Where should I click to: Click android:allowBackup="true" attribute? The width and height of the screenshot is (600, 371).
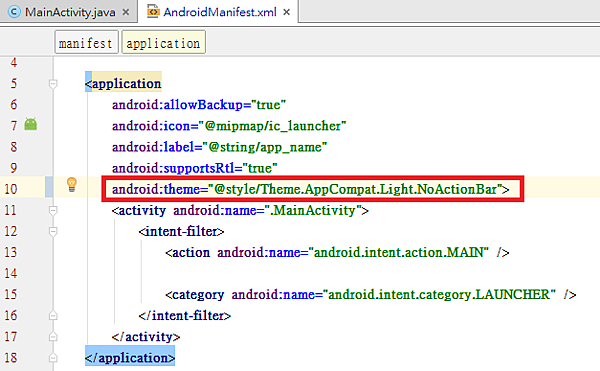coord(199,105)
